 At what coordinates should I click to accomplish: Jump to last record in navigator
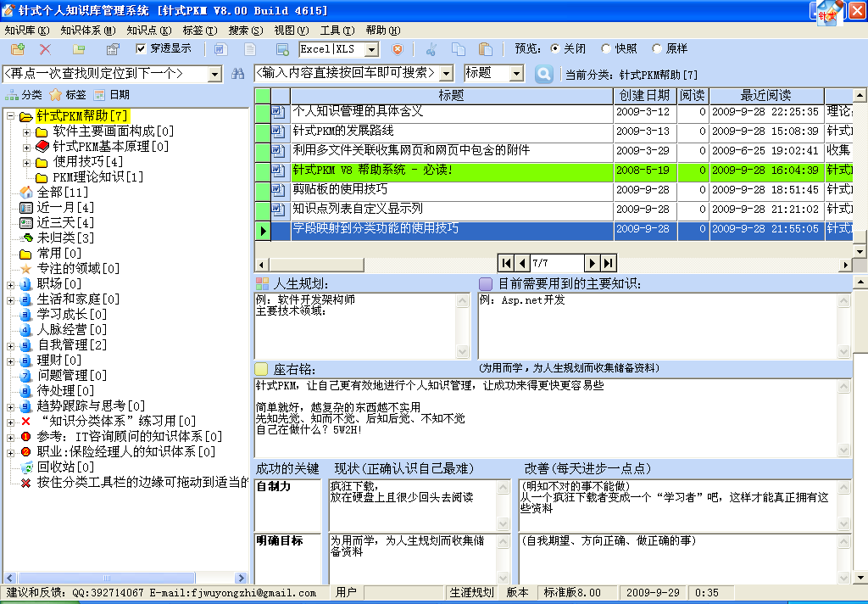(x=608, y=263)
